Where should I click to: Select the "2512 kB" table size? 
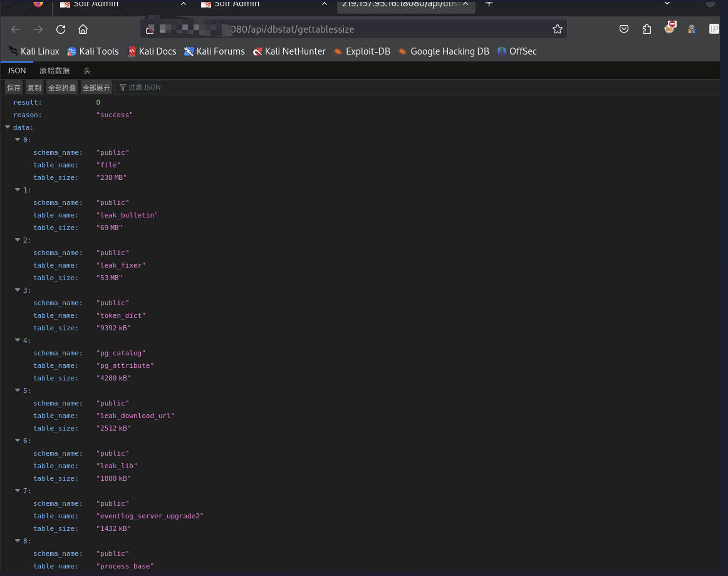tap(114, 428)
